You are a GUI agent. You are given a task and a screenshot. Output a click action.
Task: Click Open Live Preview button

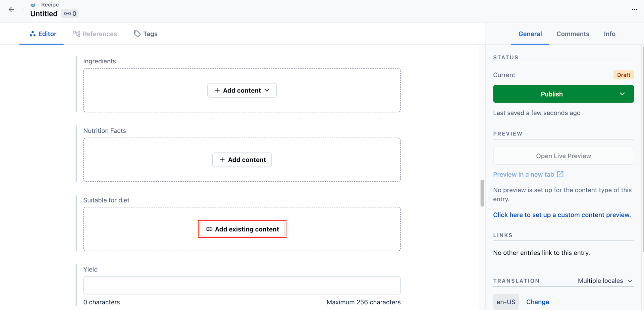pyautogui.click(x=563, y=156)
